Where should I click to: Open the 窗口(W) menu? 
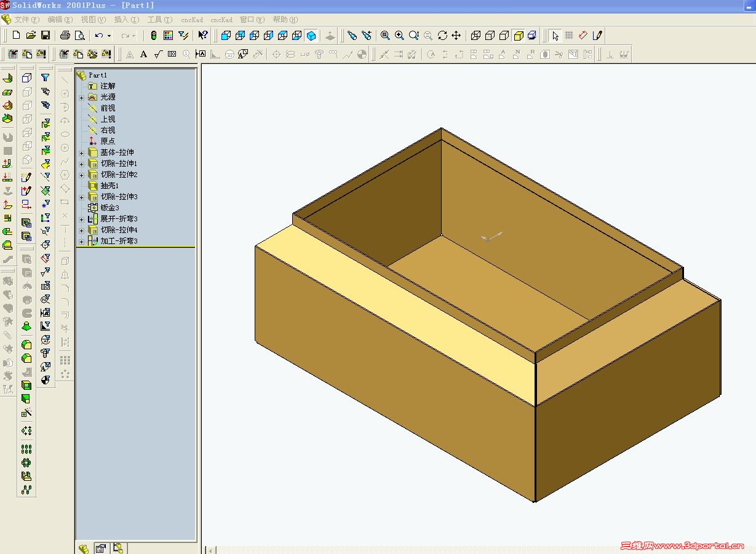252,20
